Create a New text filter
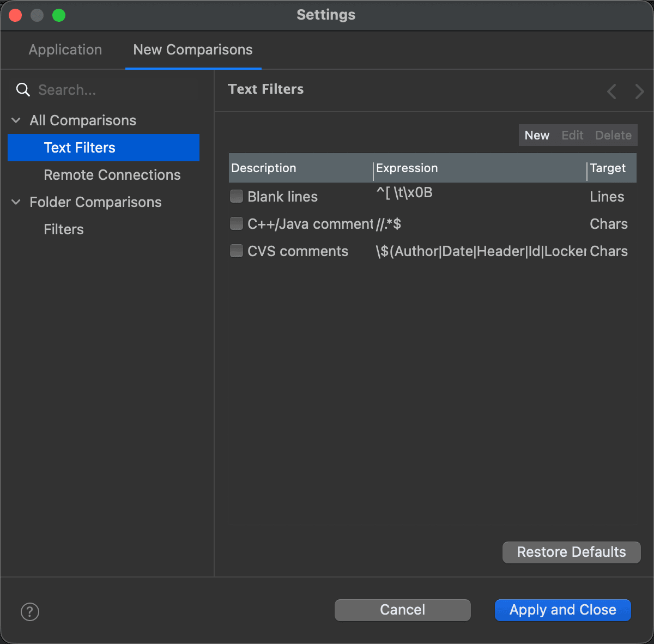Image resolution: width=654 pixels, height=644 pixels. [x=537, y=135]
